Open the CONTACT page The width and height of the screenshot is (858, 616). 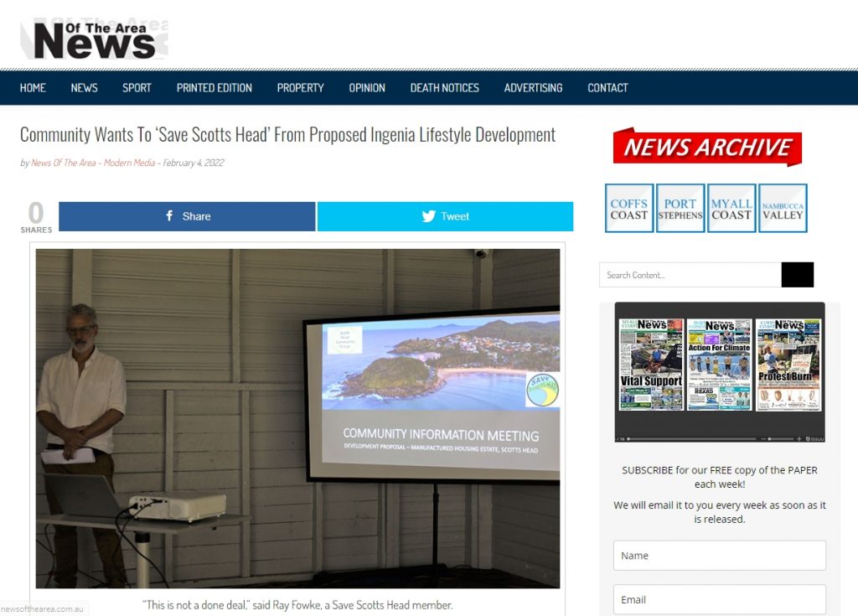[x=608, y=88]
